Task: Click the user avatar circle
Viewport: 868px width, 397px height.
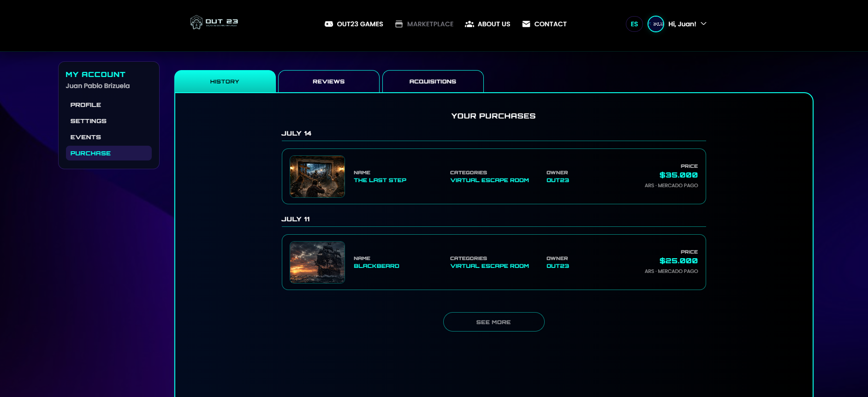Action: pyautogui.click(x=656, y=24)
